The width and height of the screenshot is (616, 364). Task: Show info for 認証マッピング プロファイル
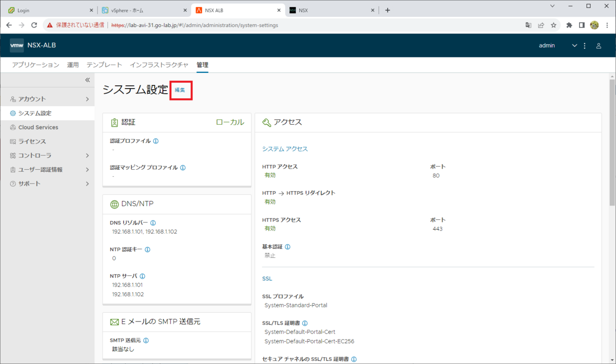click(x=183, y=167)
